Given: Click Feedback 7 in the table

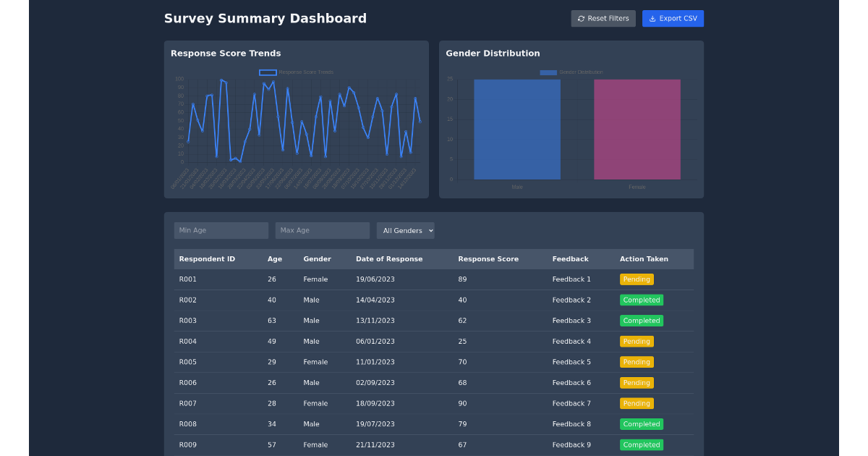Looking at the screenshot, I should [x=571, y=403].
